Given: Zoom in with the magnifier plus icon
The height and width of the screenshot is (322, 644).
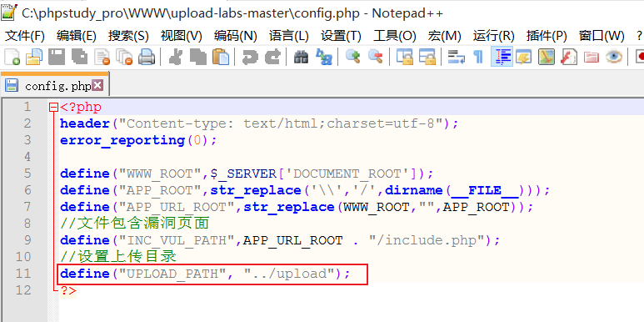Looking at the screenshot, I should (352, 57).
